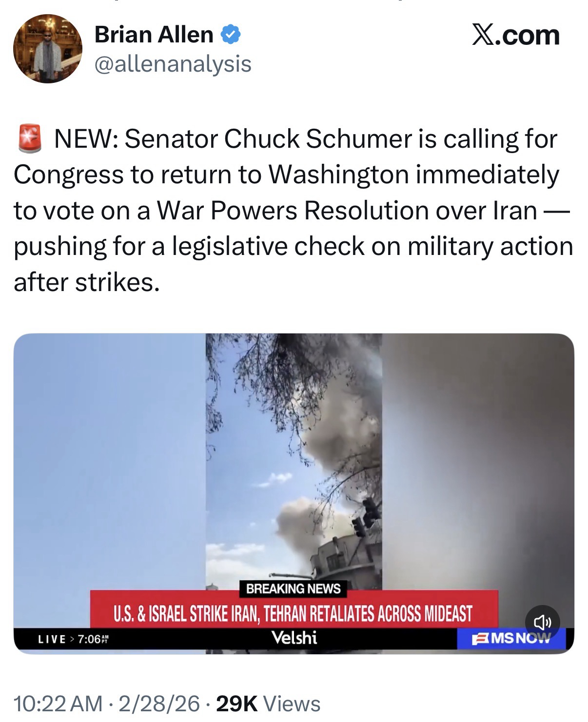
Task: View the 29K Views count
Action: click(267, 703)
